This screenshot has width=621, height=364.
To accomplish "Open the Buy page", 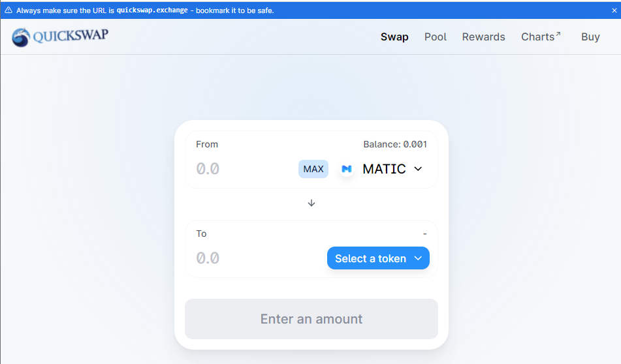I will [590, 37].
